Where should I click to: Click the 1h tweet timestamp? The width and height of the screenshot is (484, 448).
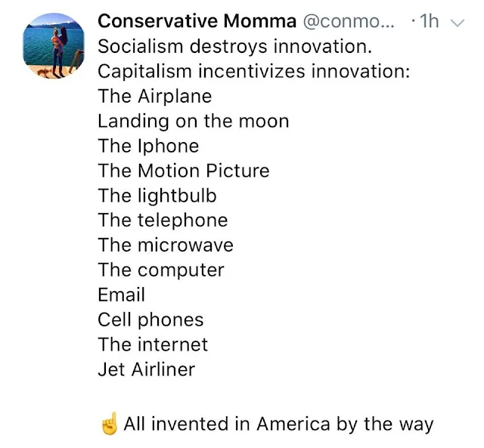tap(428, 21)
